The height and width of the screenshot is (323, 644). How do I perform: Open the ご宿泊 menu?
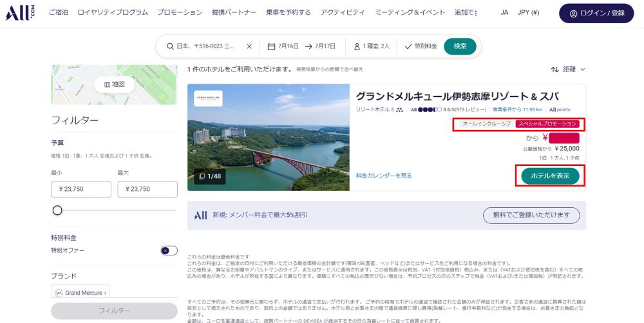click(x=59, y=13)
